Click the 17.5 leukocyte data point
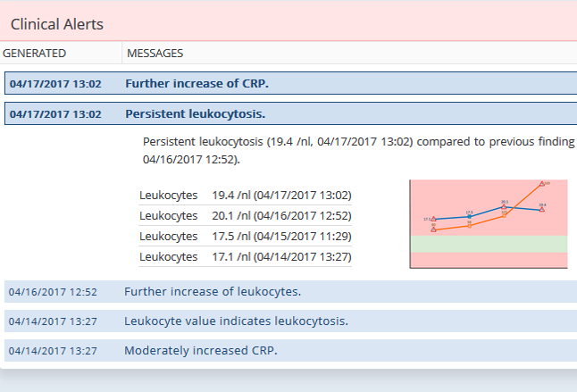The width and height of the screenshot is (577, 392). (469, 217)
